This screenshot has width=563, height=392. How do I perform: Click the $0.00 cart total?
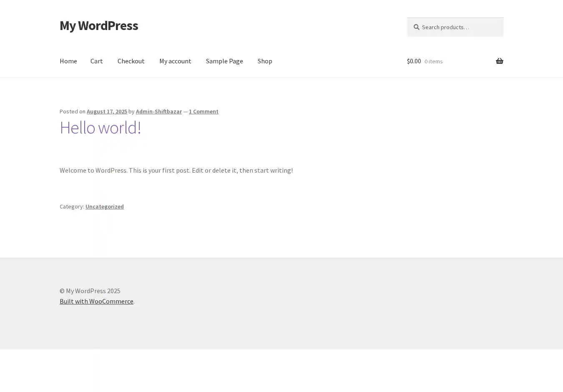pos(414,61)
